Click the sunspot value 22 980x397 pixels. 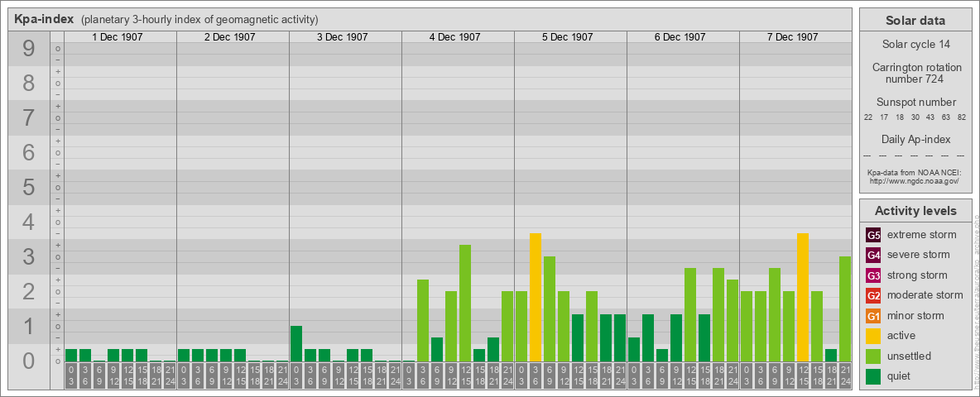click(868, 117)
